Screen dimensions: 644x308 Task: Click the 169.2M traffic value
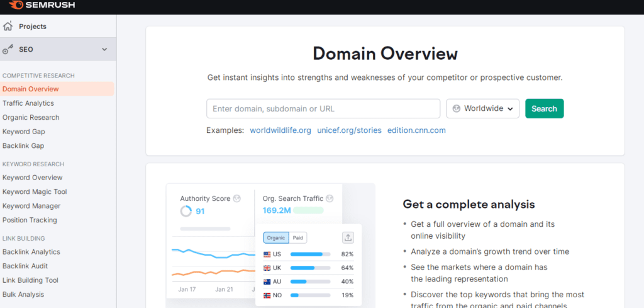pyautogui.click(x=277, y=210)
